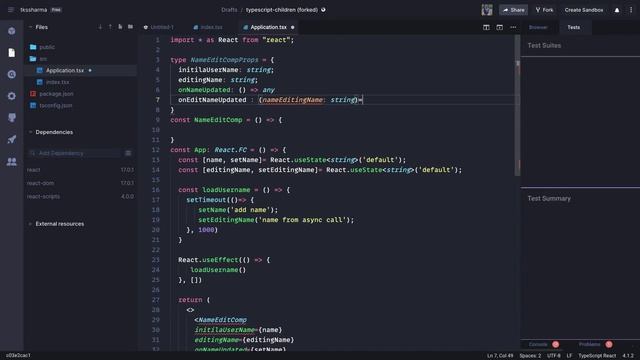
Task: Click the red Console error badge
Action: 556,344
